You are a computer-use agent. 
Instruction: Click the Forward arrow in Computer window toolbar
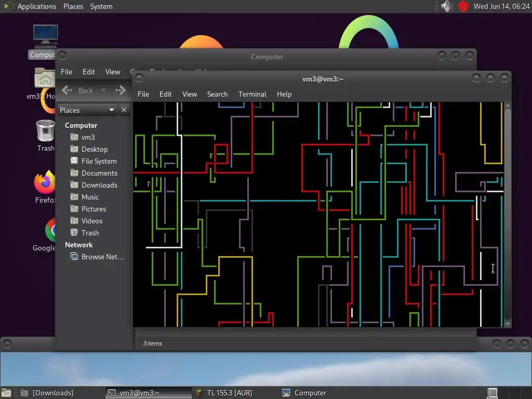click(x=121, y=90)
